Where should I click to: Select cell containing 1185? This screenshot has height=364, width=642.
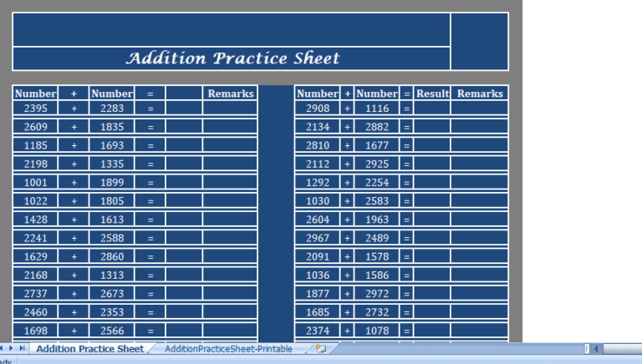(x=36, y=145)
